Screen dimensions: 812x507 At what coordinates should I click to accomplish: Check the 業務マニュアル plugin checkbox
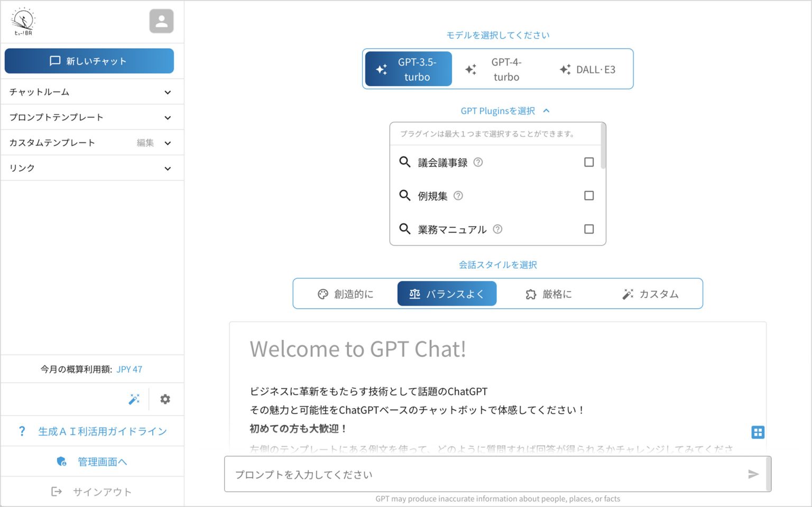click(x=589, y=229)
